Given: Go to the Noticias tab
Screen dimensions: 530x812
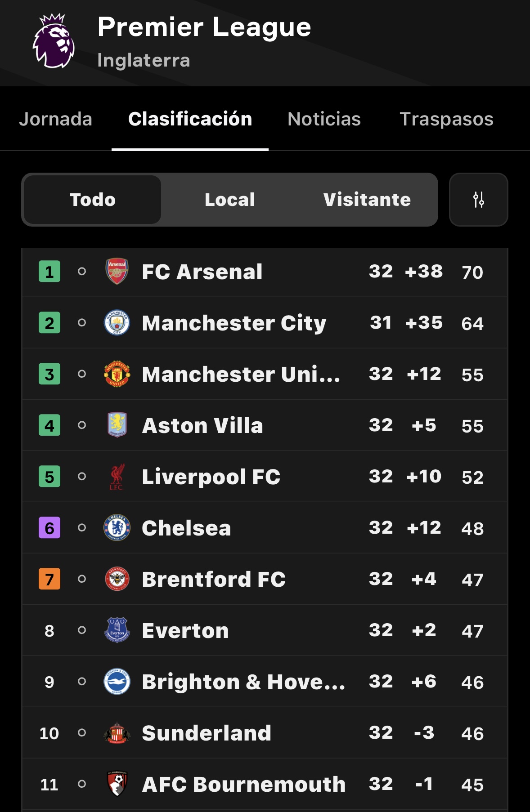Looking at the screenshot, I should click(324, 119).
